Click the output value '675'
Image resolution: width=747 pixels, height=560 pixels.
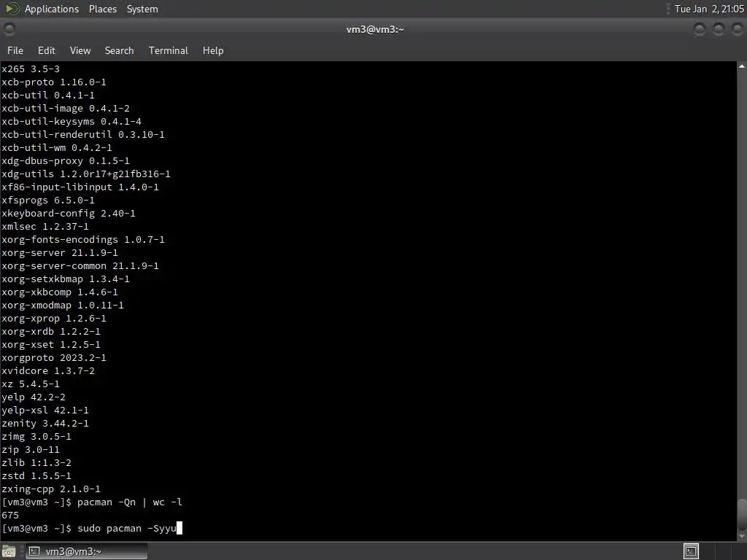(x=10, y=516)
